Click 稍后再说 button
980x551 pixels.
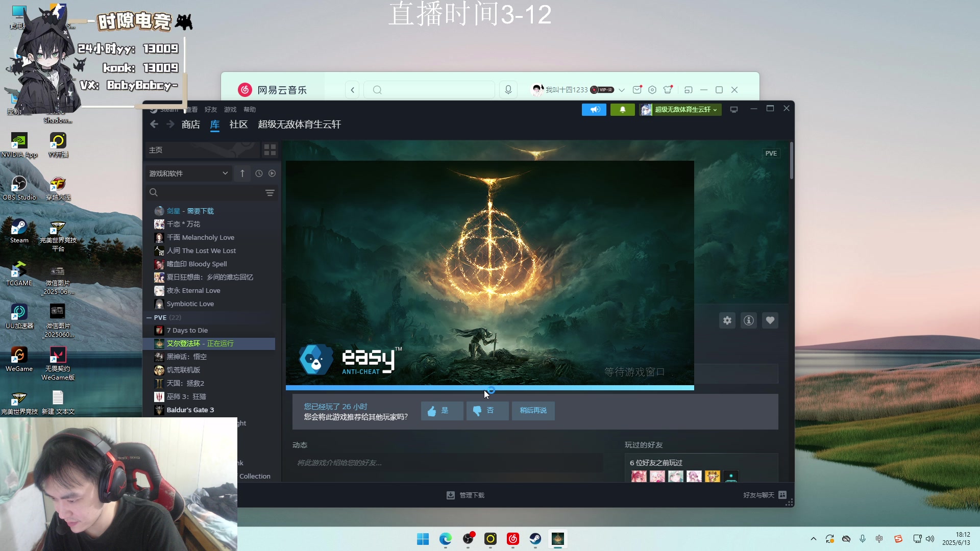click(x=533, y=411)
